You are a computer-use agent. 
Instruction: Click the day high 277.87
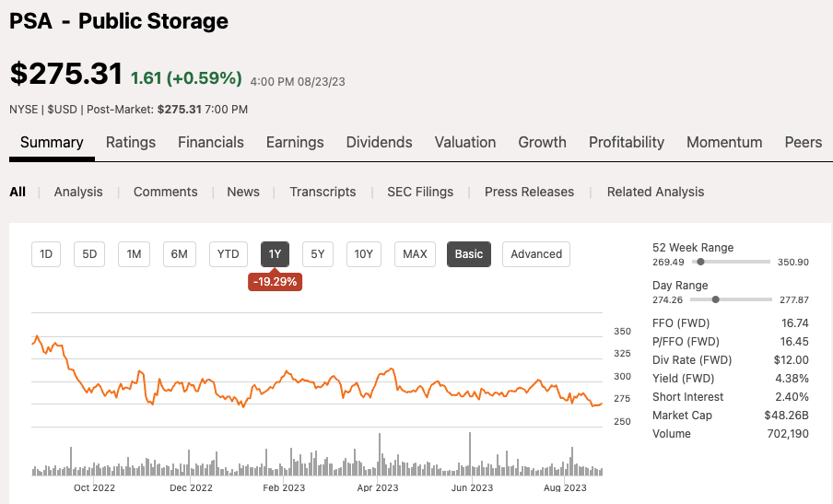[794, 299]
